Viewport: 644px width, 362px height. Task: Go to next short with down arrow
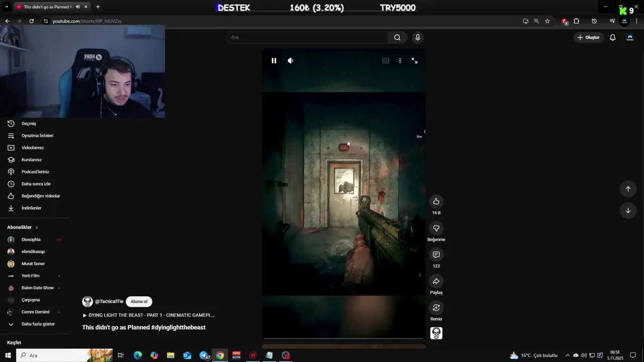point(628,211)
